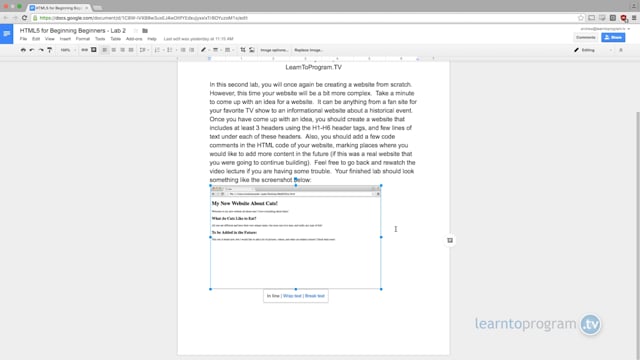Star the HTML5 Lab 2 document
The image size is (640, 360).
(136, 31)
